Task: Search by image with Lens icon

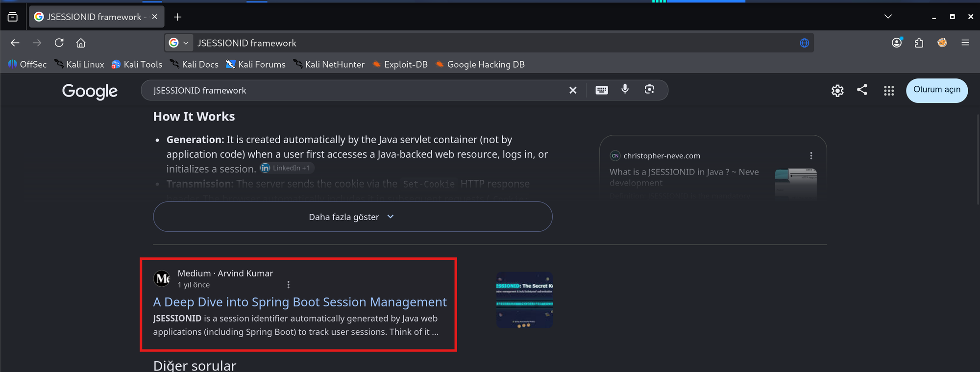Action: pos(649,89)
